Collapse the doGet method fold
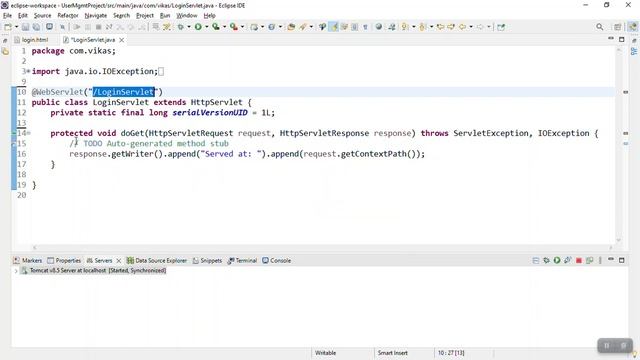The width and height of the screenshot is (640, 360). click(x=29, y=133)
